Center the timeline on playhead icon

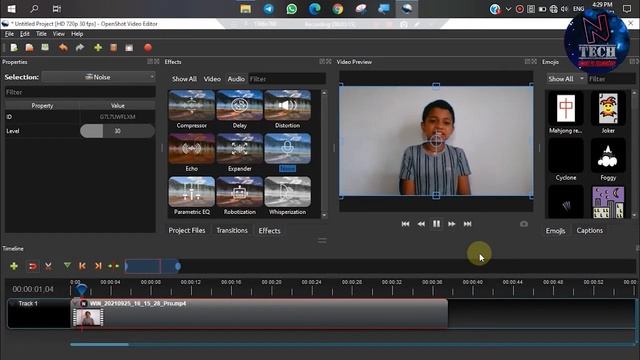[113, 266]
